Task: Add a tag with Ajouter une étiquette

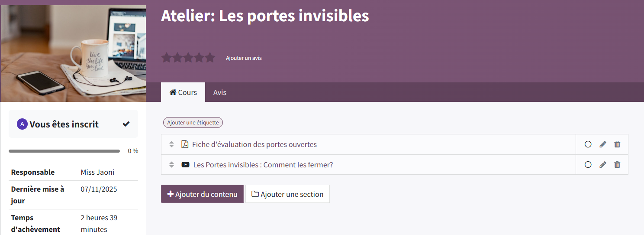Action: 193,123
